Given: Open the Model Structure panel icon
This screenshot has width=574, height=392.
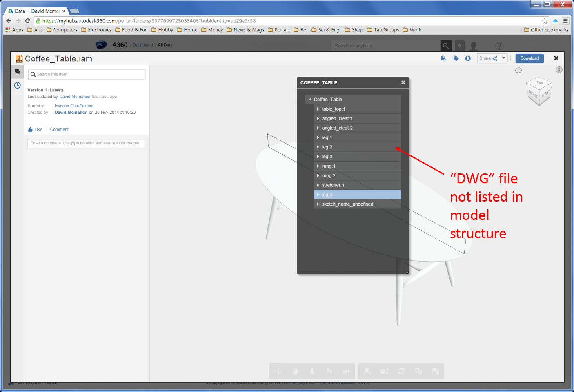Looking at the screenshot, I should [x=367, y=371].
